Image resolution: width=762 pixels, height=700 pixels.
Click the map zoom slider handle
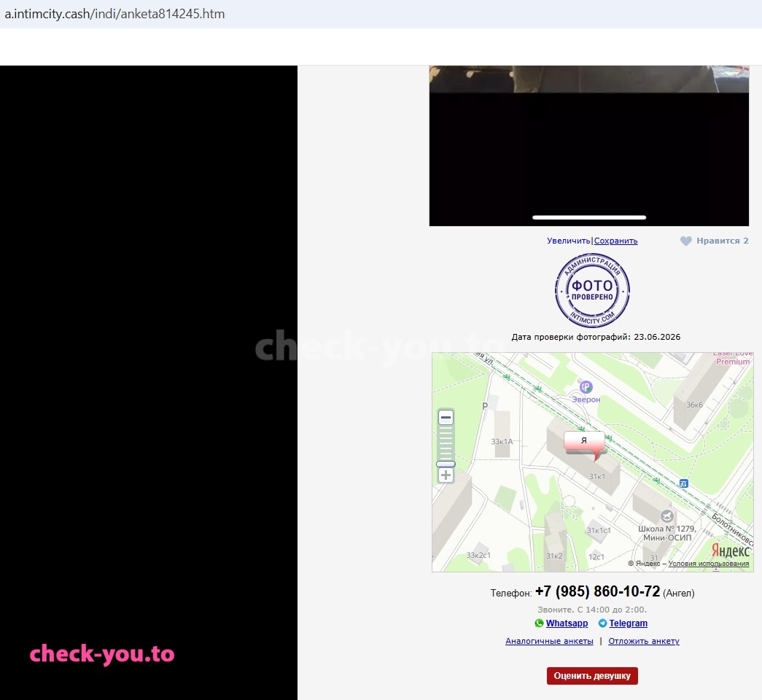[446, 464]
